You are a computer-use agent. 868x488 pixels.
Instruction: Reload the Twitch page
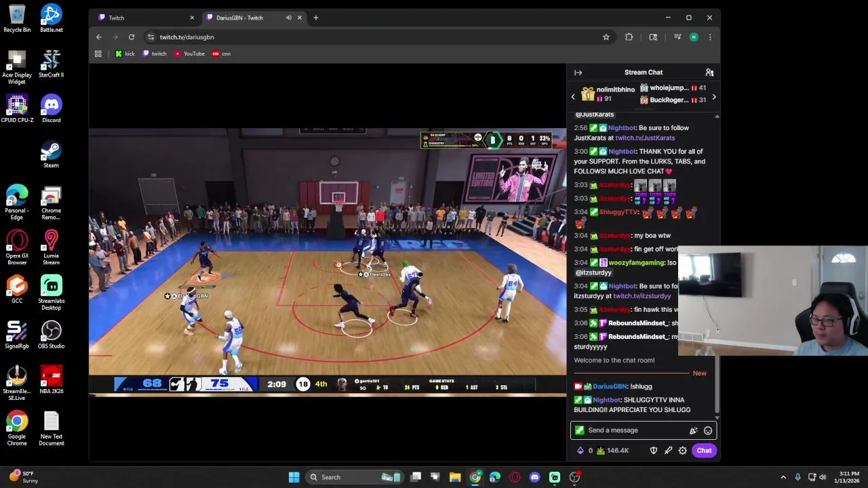tap(132, 37)
